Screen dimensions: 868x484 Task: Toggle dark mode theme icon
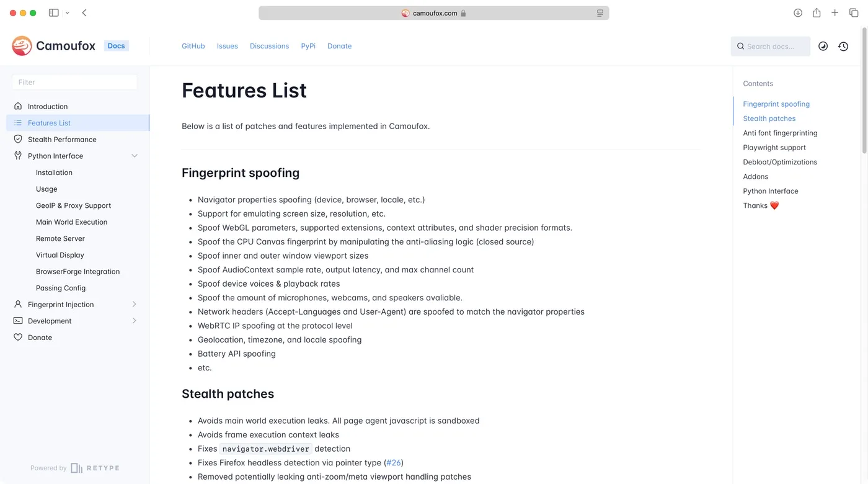click(x=823, y=46)
